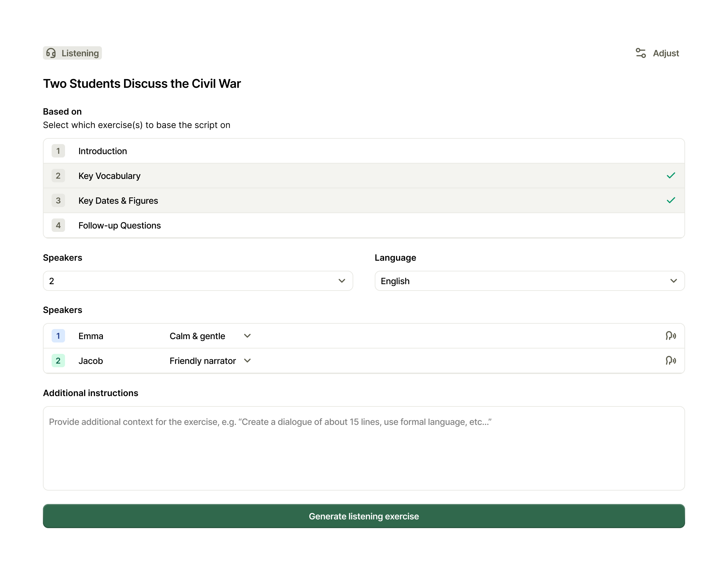Expand Jacob's Friendly narrator voice dropdown
This screenshot has width=728, height=571.
pos(210,361)
